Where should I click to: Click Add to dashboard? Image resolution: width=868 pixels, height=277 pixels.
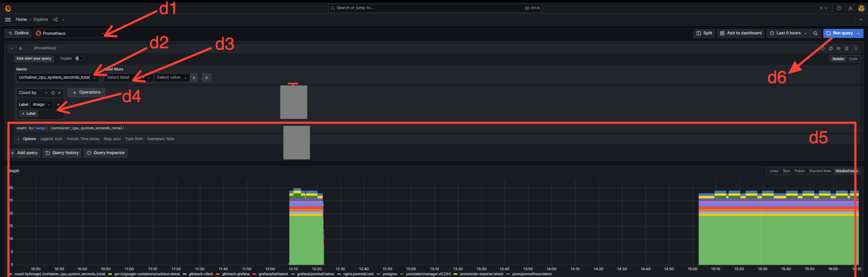741,33
